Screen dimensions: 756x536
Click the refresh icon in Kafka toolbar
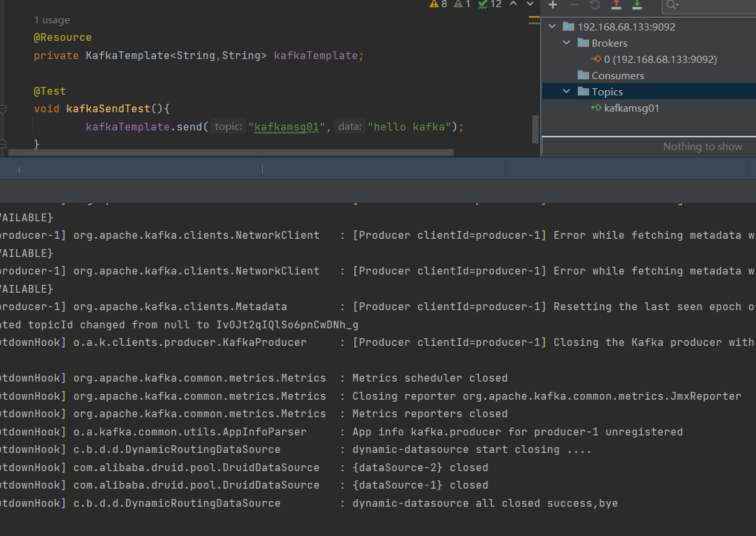pyautogui.click(x=595, y=5)
